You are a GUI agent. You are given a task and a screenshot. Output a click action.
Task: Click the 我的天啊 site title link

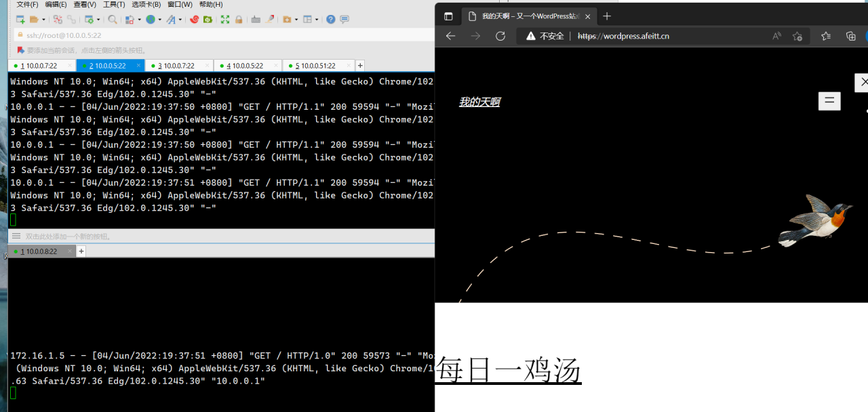tap(479, 102)
